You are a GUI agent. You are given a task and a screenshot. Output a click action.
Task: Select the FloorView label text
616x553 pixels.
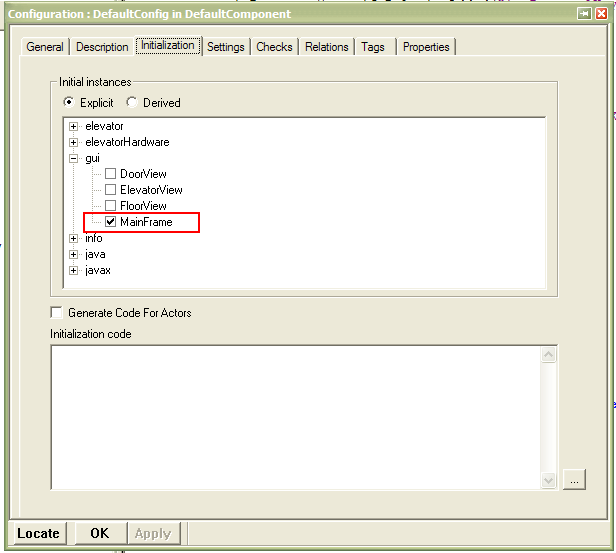tap(143, 206)
